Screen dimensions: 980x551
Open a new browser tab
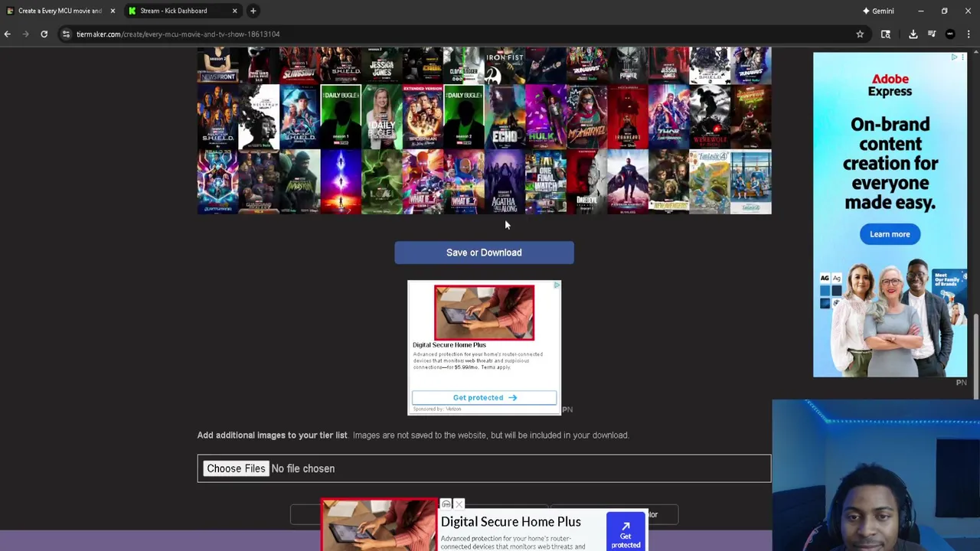[253, 11]
